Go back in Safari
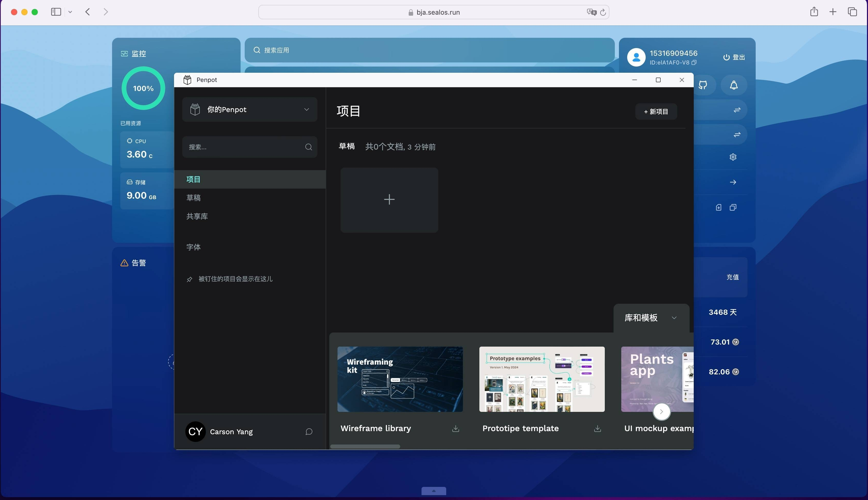 pos(88,12)
